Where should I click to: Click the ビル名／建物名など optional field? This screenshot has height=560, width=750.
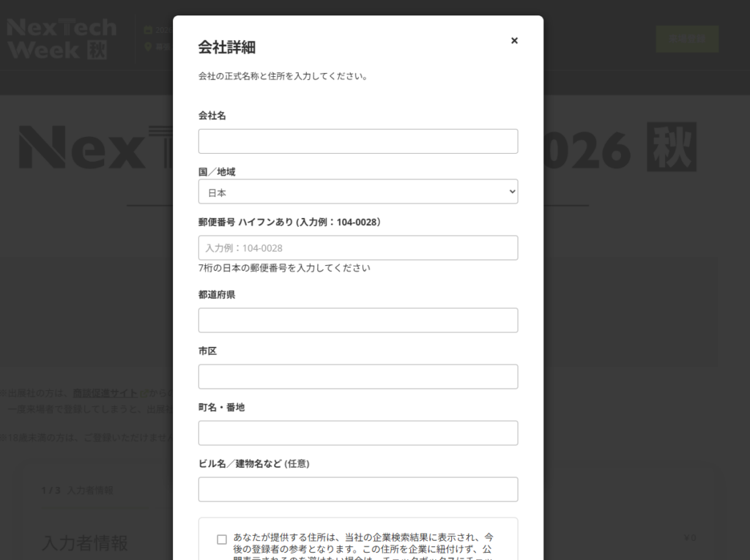pos(357,489)
